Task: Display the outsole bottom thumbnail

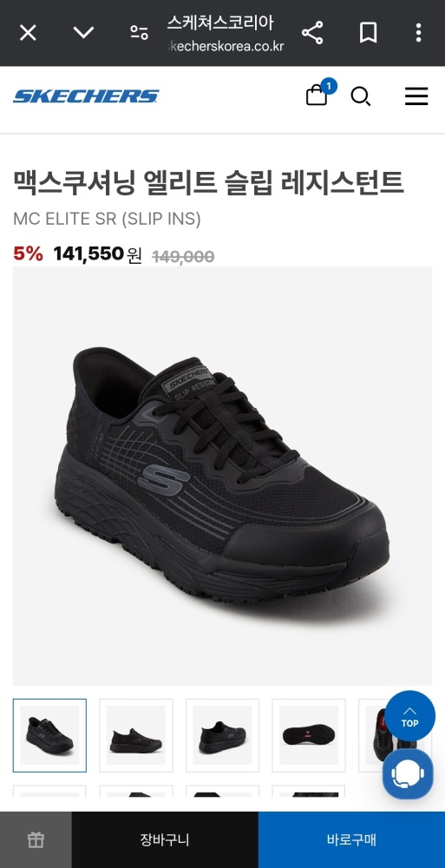Action: 309,735
